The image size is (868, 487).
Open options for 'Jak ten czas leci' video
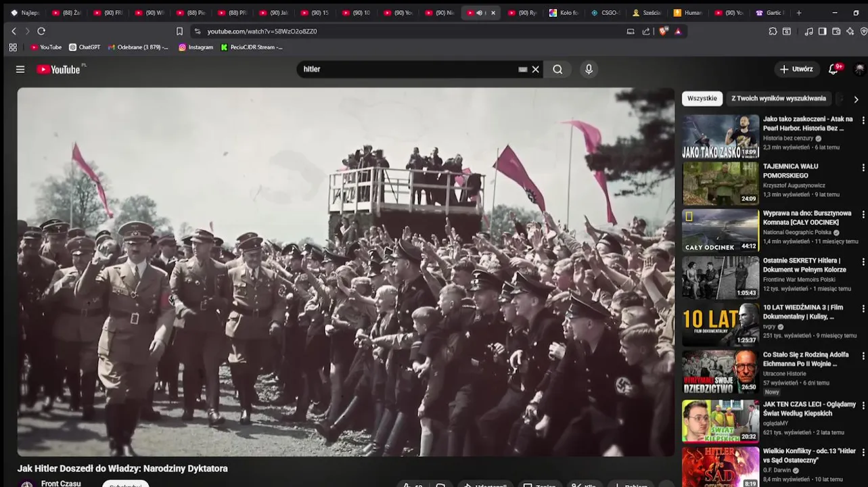click(x=863, y=406)
